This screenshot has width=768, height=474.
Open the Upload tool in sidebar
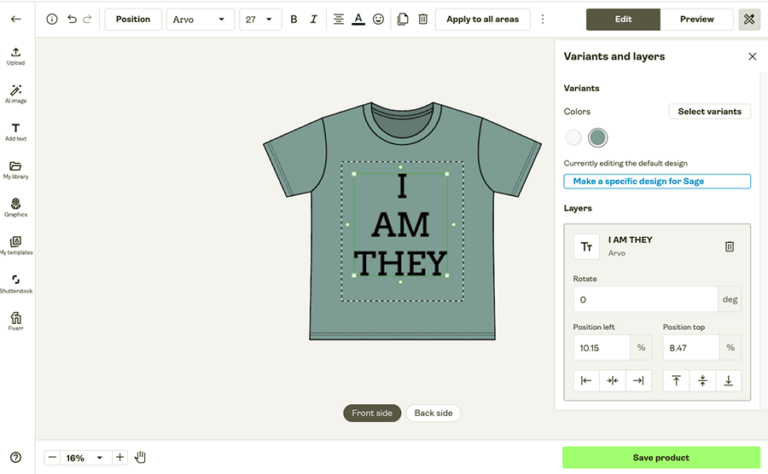pyautogui.click(x=15, y=55)
